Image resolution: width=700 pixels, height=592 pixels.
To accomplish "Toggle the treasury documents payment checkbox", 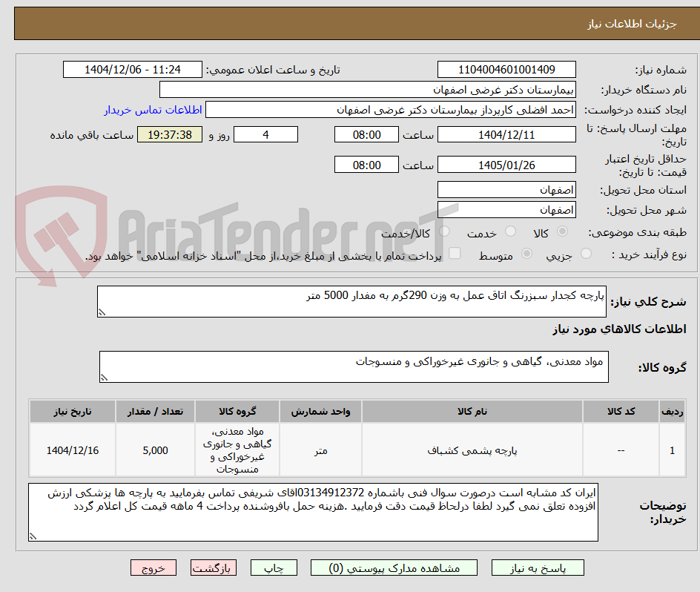I will [x=455, y=253].
